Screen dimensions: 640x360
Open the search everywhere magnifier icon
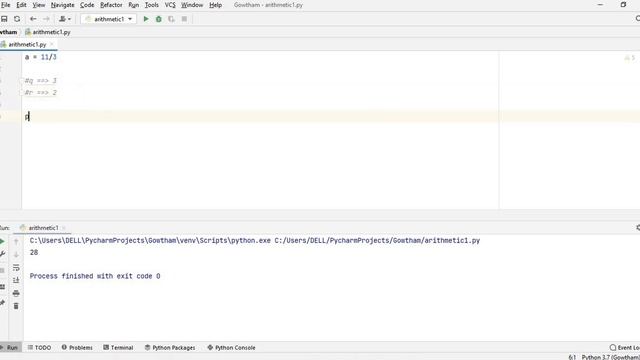(x=638, y=19)
